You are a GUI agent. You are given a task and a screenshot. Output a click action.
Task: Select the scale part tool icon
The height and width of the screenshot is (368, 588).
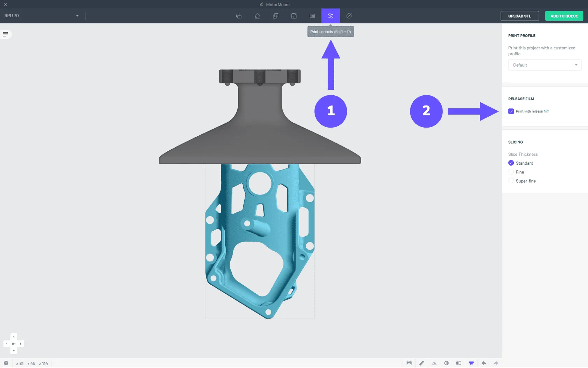click(x=294, y=16)
